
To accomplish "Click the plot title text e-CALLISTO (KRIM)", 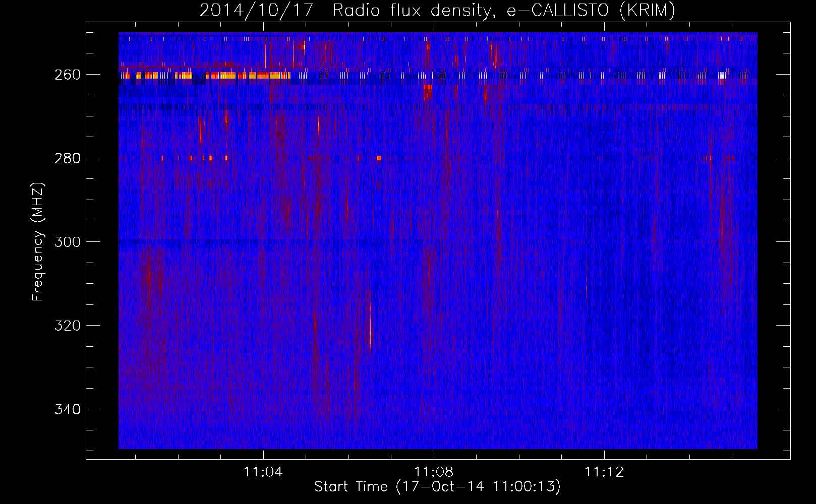I will tap(591, 10).
